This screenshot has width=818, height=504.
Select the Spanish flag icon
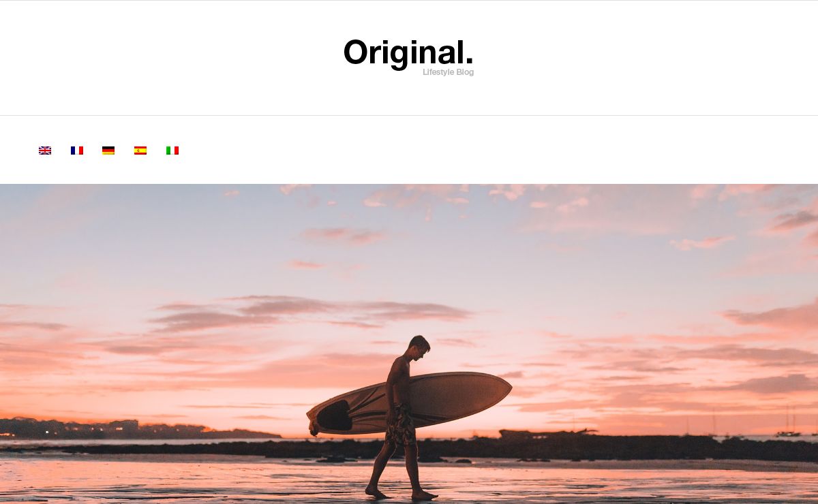pyautogui.click(x=140, y=151)
